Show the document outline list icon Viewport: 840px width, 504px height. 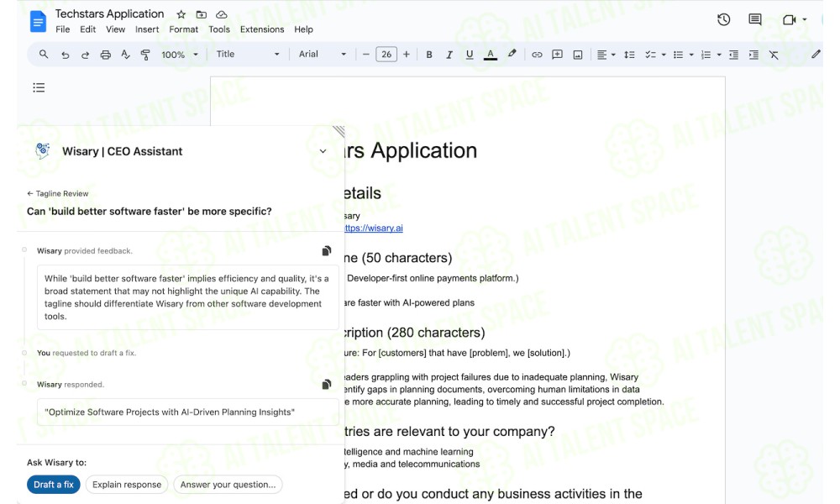(x=39, y=87)
